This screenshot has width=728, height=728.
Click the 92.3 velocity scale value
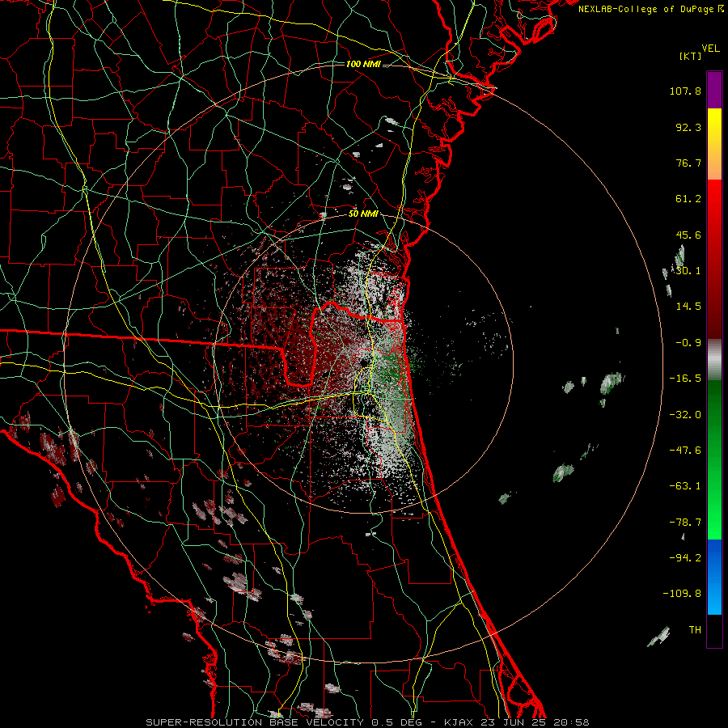click(688, 127)
